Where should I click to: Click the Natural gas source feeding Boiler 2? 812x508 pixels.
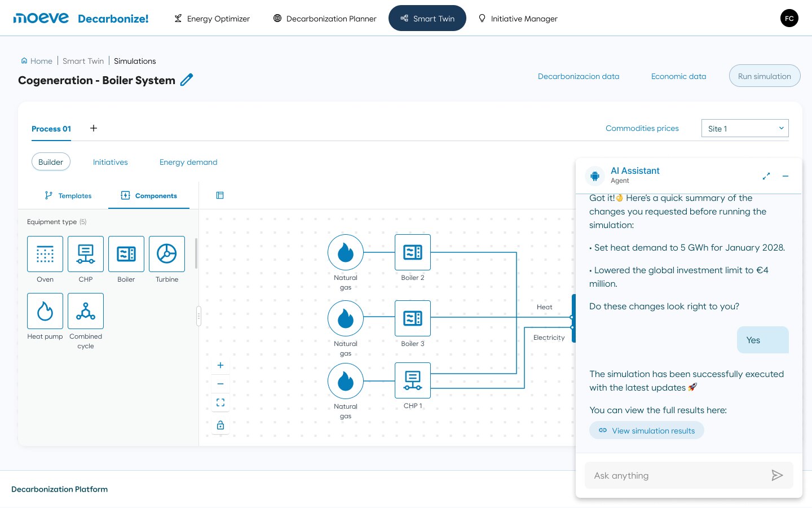click(346, 252)
